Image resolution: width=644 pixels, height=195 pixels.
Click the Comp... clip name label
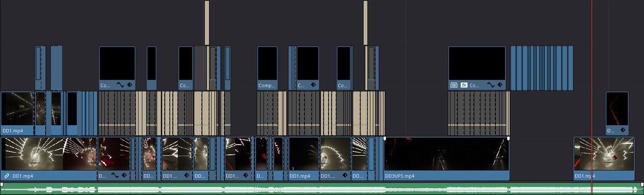(267, 85)
